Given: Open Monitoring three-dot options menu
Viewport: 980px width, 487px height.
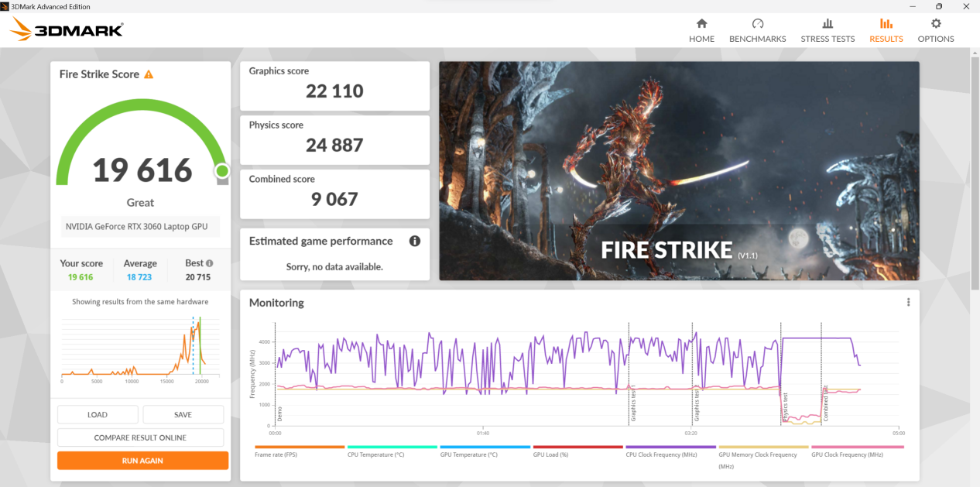Looking at the screenshot, I should click(x=908, y=303).
